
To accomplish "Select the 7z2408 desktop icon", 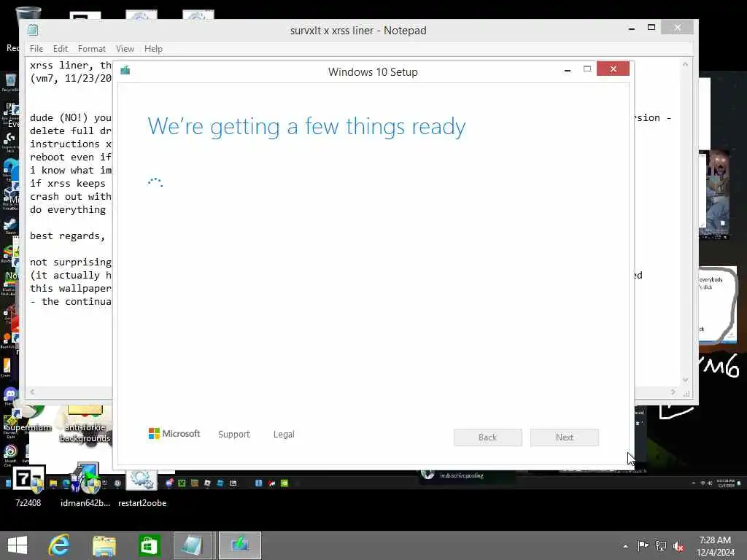I will coord(28,486).
